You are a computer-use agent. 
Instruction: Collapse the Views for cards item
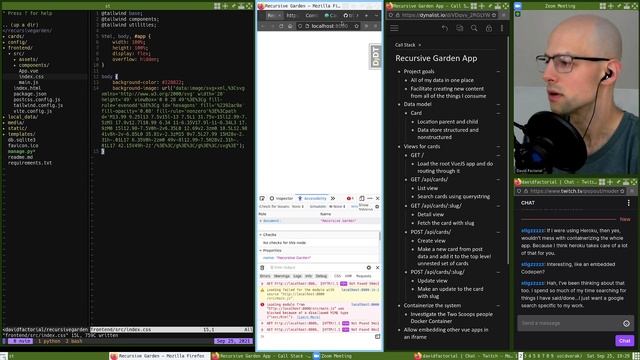(x=498, y=147)
